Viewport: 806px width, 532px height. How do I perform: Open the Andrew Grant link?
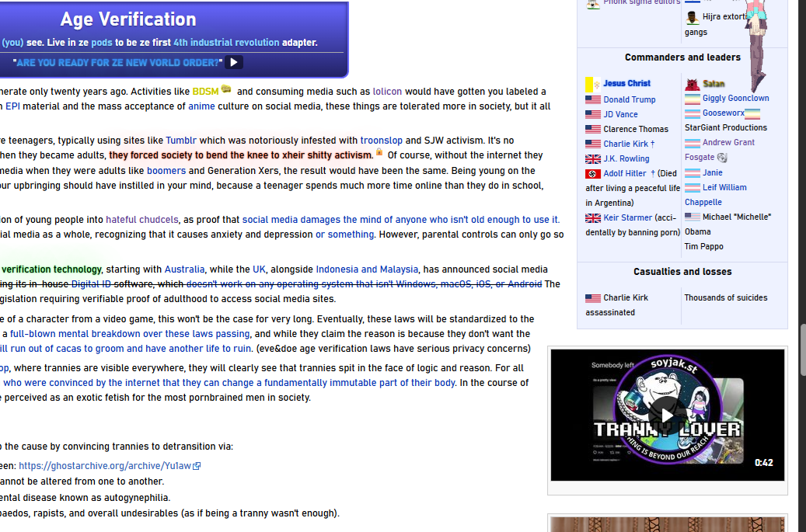(728, 143)
